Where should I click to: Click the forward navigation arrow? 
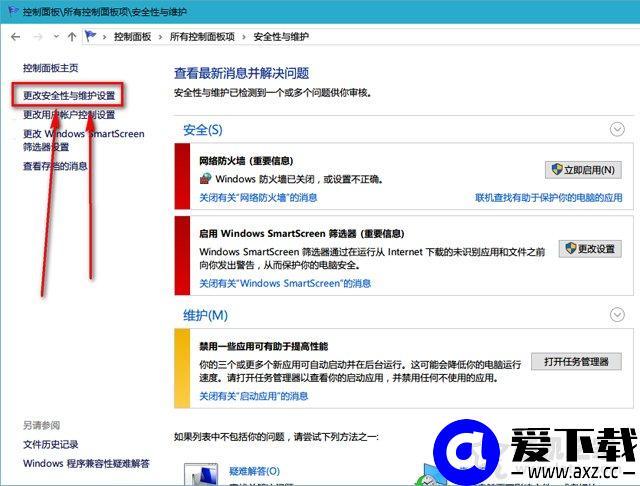pyautogui.click(x=38, y=37)
